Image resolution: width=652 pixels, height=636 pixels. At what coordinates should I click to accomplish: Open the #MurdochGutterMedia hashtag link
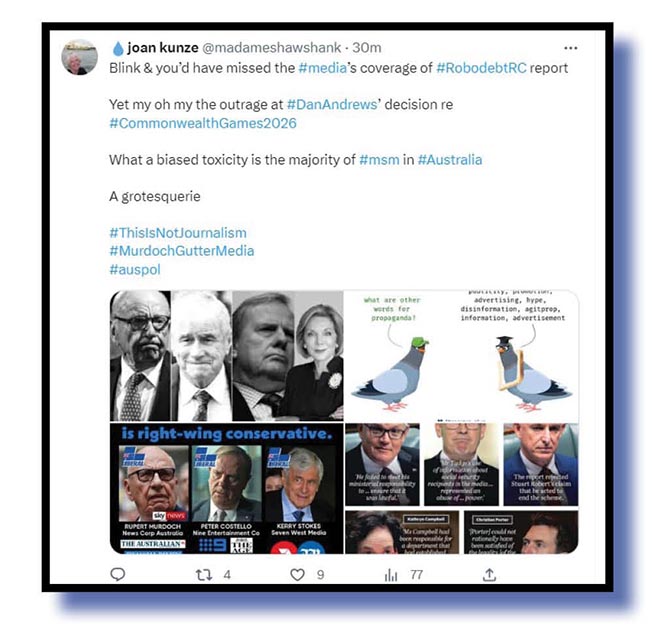tap(182, 251)
